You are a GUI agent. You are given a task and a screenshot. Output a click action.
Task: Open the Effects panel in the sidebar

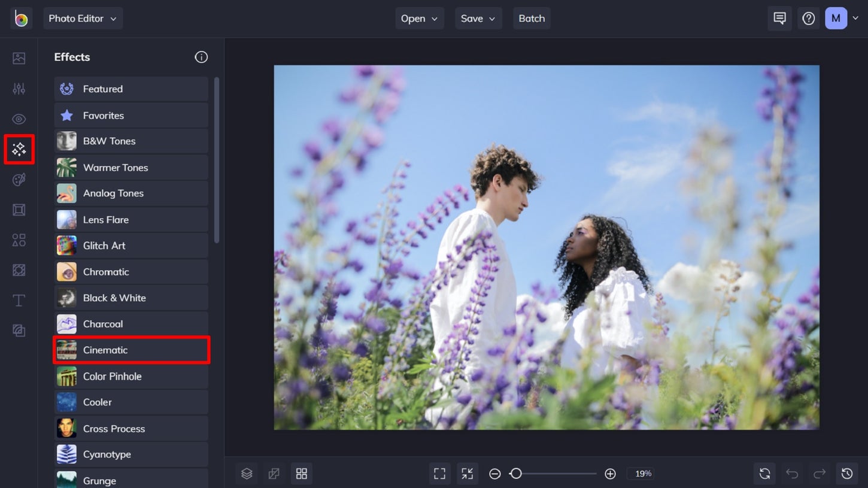19,150
